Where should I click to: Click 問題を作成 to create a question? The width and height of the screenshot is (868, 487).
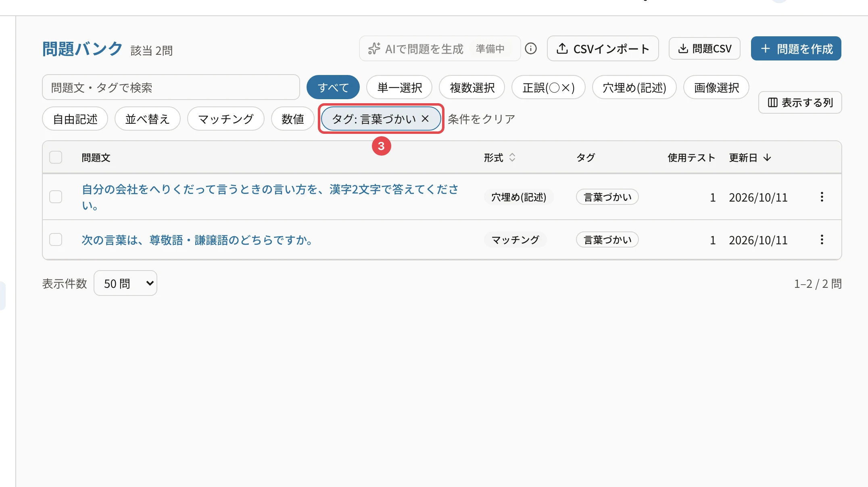[x=796, y=48]
